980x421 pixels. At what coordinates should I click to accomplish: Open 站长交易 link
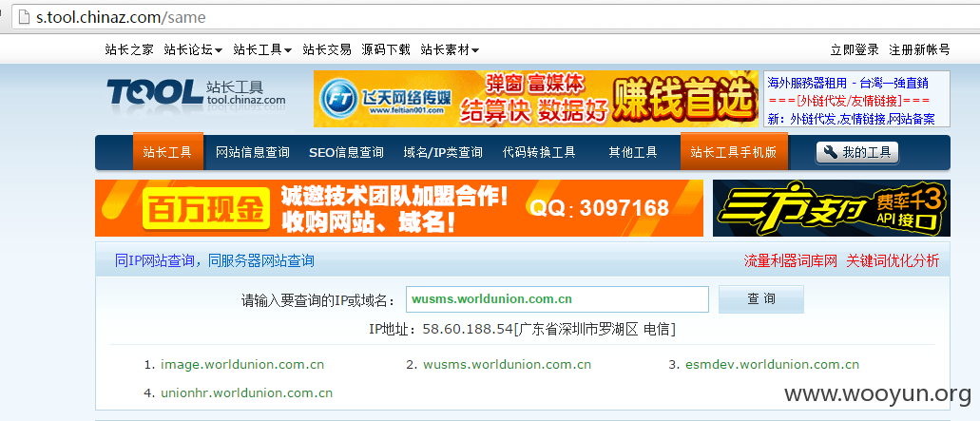(x=327, y=50)
